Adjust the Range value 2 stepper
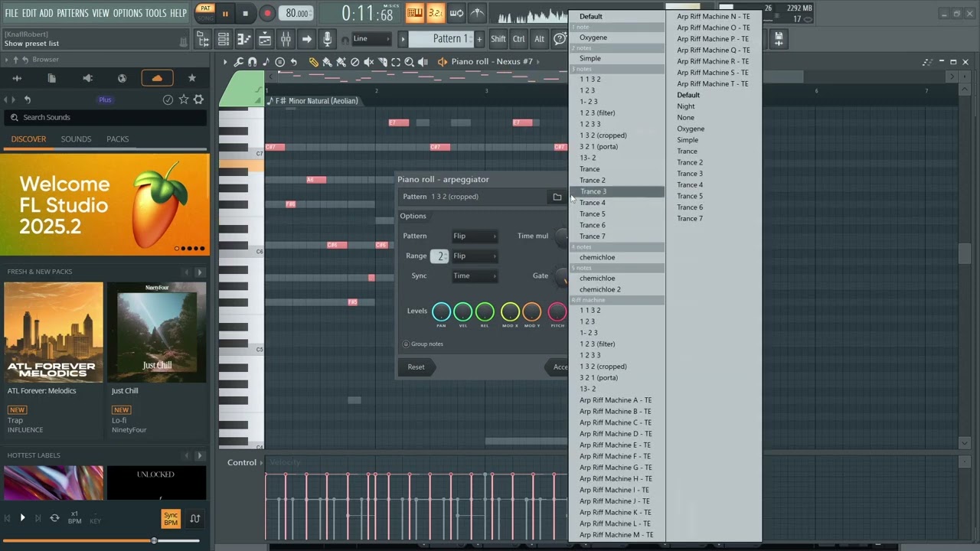Viewport: 980px width, 551px height. click(x=439, y=256)
